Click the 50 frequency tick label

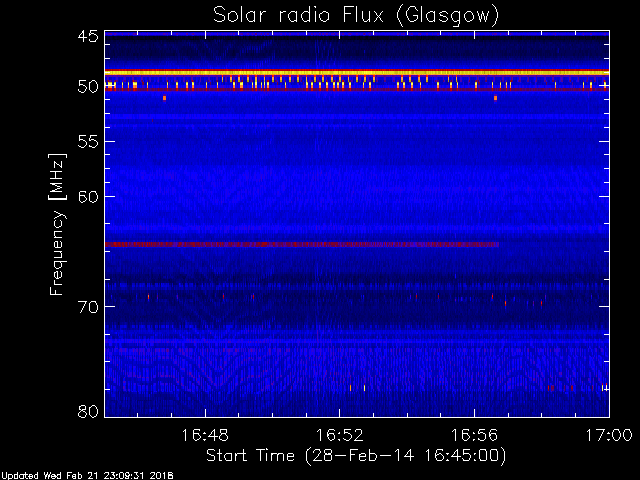88,87
